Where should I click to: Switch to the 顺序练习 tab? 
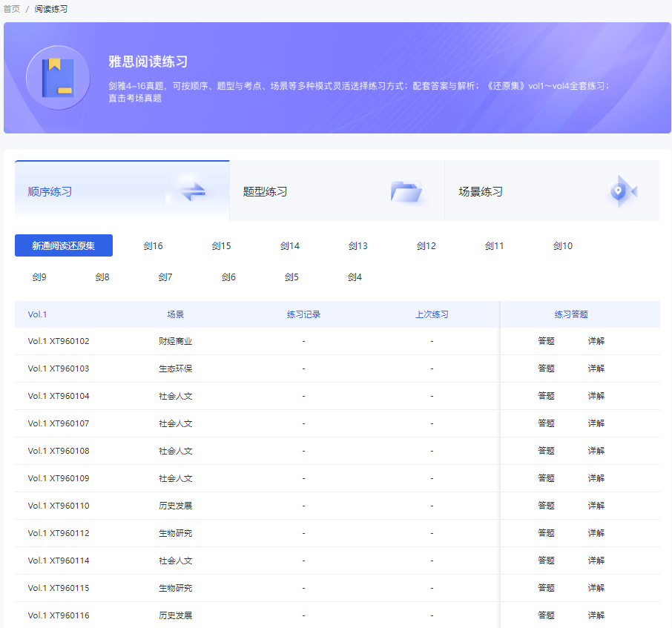point(122,191)
